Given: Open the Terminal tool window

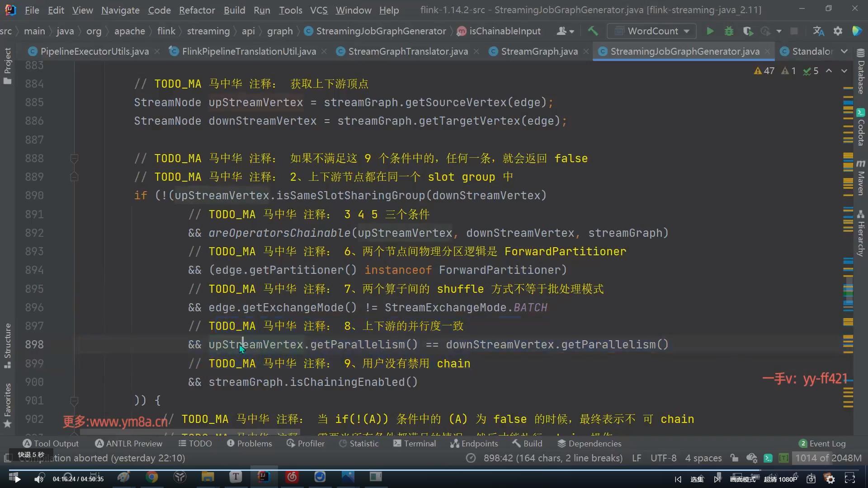Looking at the screenshot, I should point(415,444).
